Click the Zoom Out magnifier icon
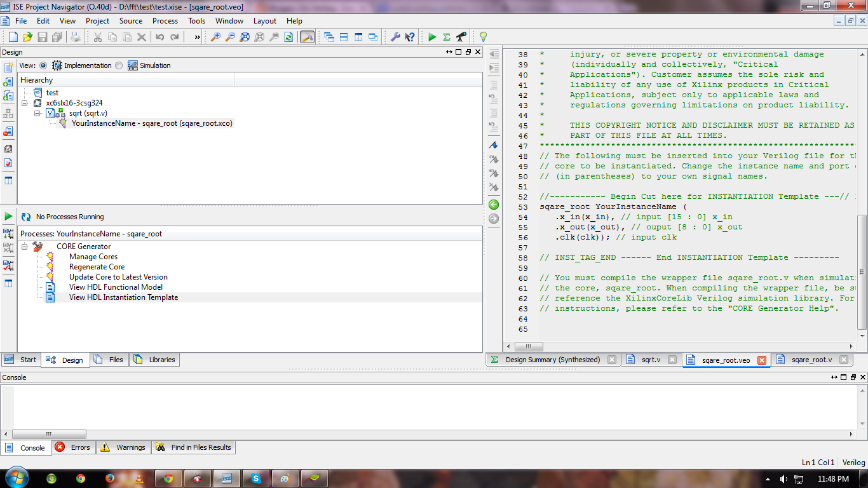This screenshot has width=868, height=488. 230,37
